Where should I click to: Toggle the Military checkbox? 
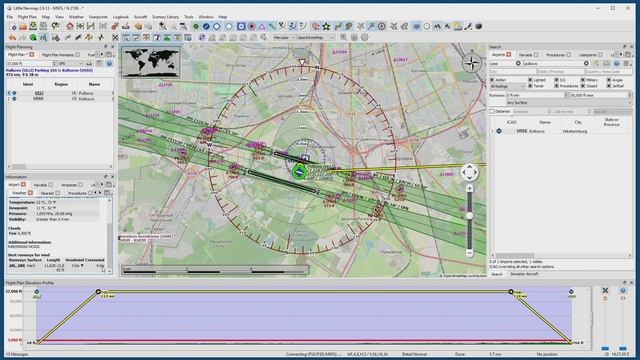(583, 80)
